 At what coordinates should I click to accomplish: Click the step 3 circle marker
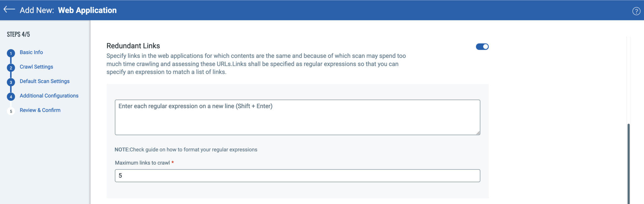pyautogui.click(x=11, y=82)
